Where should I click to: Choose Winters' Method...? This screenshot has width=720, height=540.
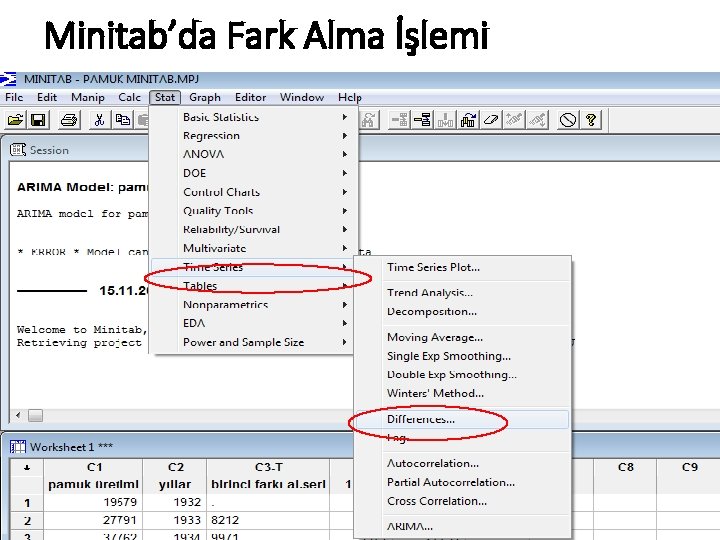(x=462, y=394)
